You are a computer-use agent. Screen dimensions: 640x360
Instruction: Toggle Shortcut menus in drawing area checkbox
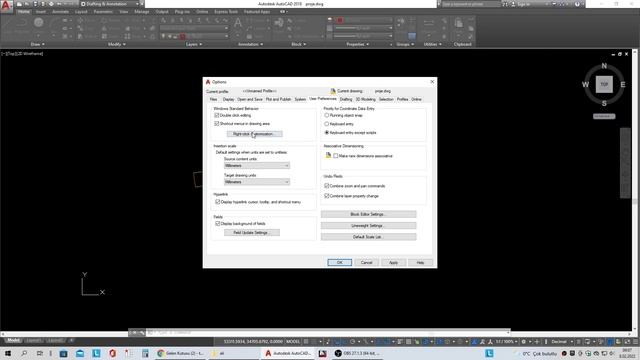217,124
